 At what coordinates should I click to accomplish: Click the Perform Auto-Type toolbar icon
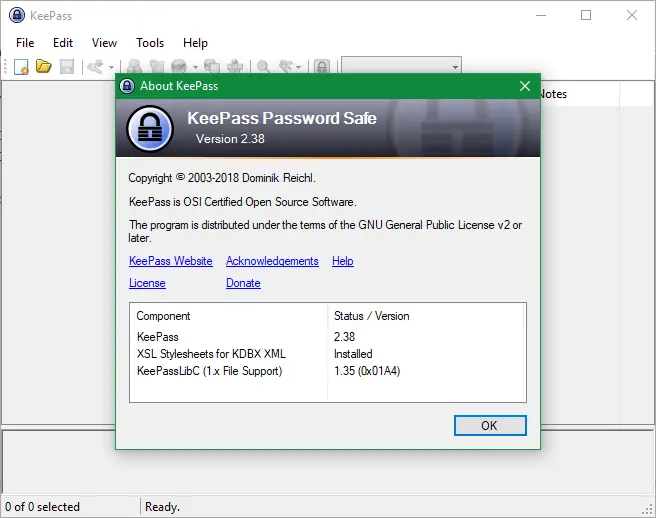235,67
